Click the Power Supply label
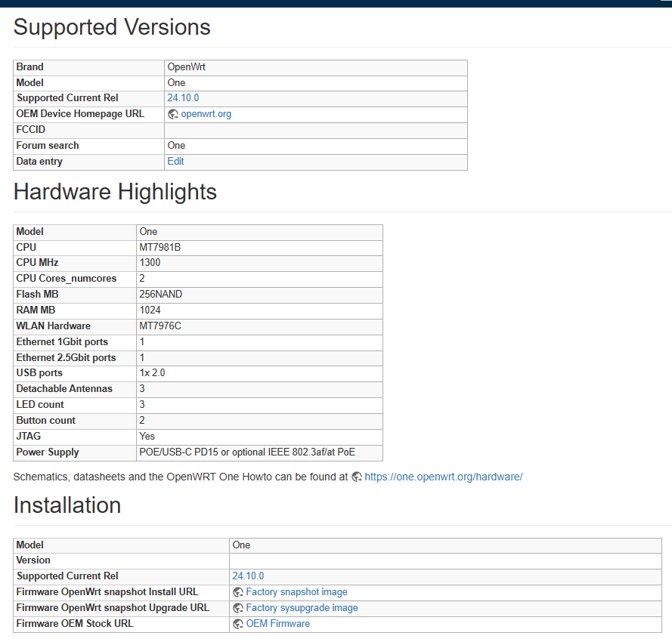The width and height of the screenshot is (672, 639). click(x=48, y=452)
